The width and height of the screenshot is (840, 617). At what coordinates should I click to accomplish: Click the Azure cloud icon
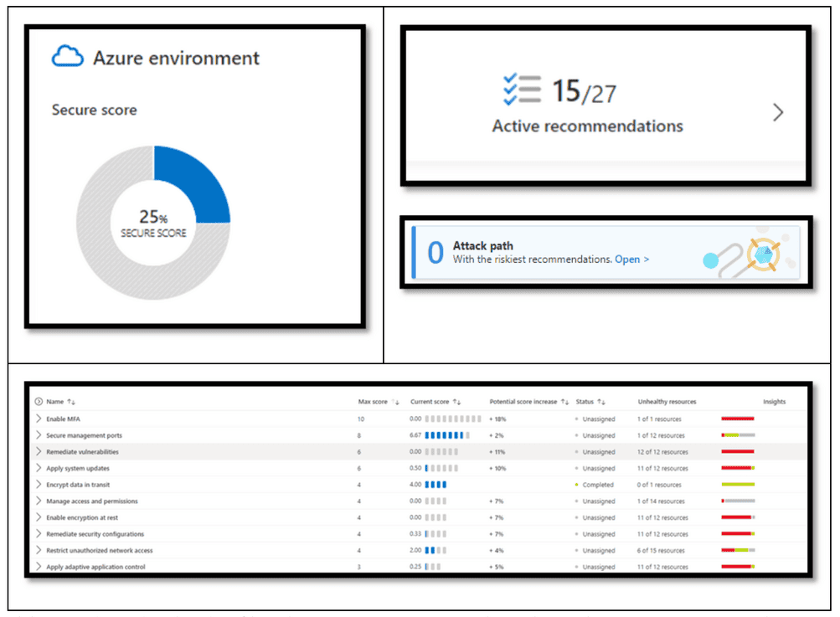click(x=68, y=57)
